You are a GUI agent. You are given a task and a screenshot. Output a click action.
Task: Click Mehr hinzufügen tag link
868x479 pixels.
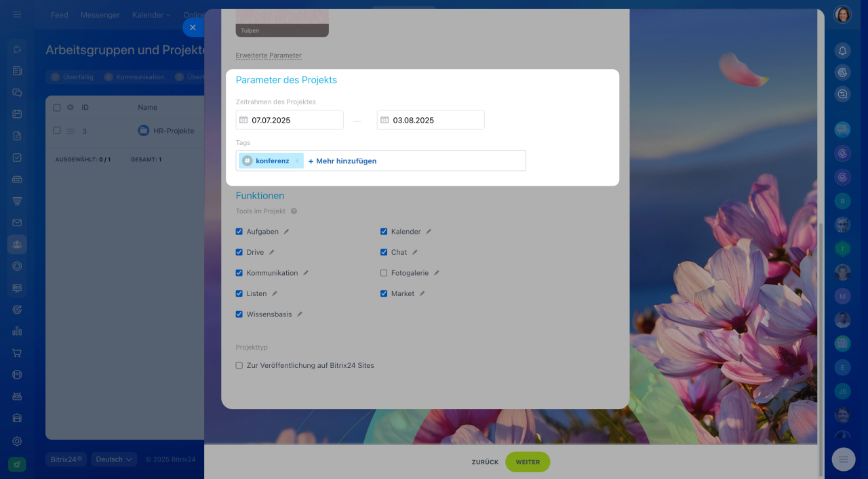click(x=342, y=161)
